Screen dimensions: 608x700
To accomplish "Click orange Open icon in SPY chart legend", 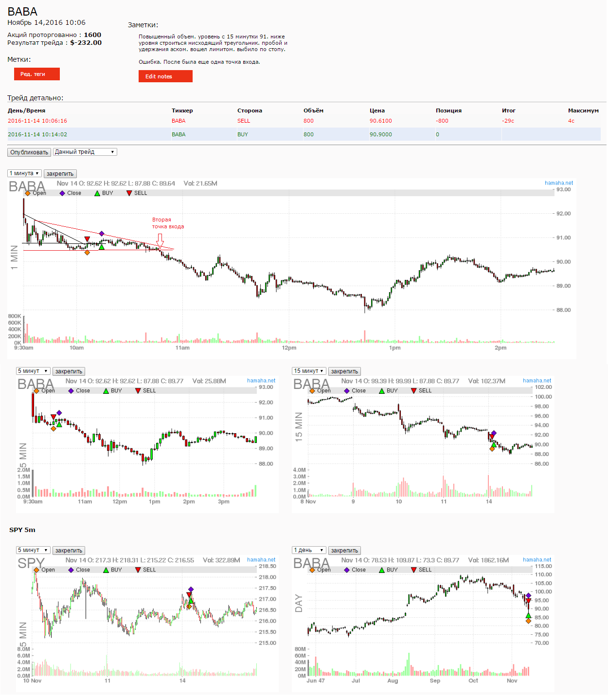I will click(x=36, y=570).
